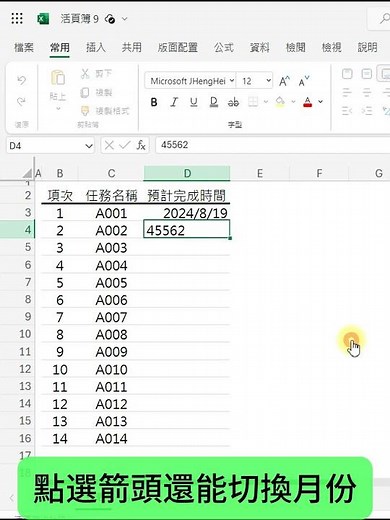Click workbook title 活頁簿 9
The height and width of the screenshot is (520, 390).
pos(80,19)
